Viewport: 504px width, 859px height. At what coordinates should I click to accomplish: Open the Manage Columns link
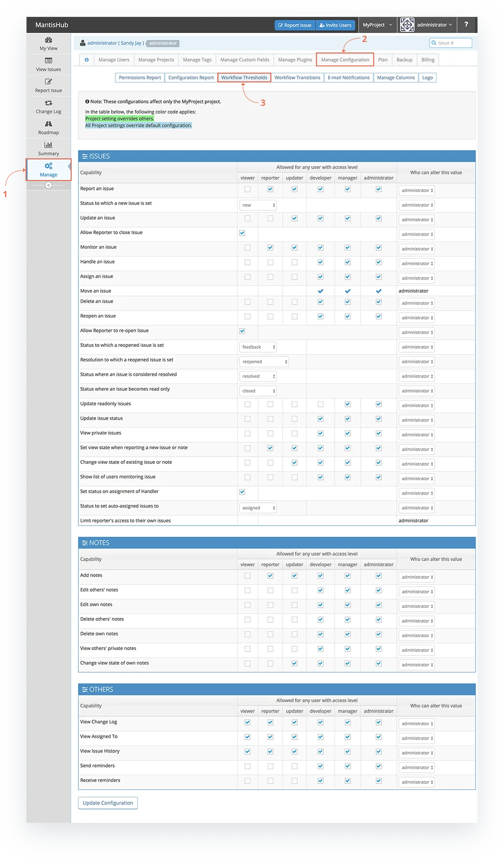(x=396, y=77)
